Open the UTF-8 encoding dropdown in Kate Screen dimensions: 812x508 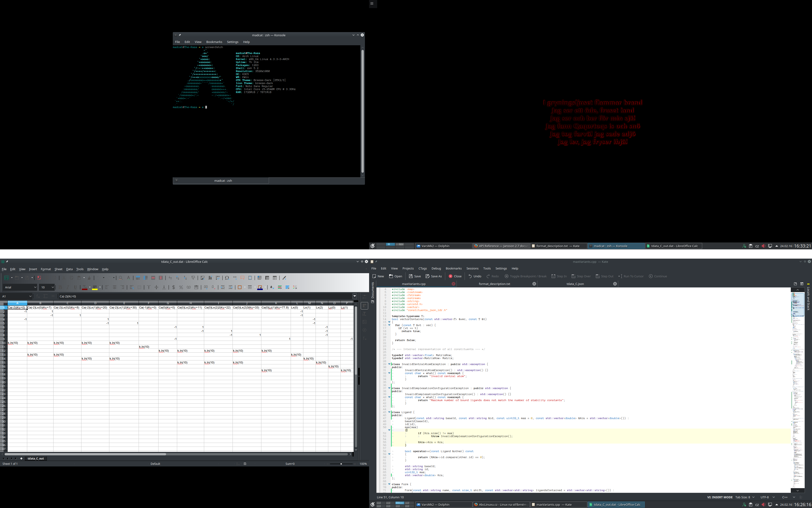[768, 497]
